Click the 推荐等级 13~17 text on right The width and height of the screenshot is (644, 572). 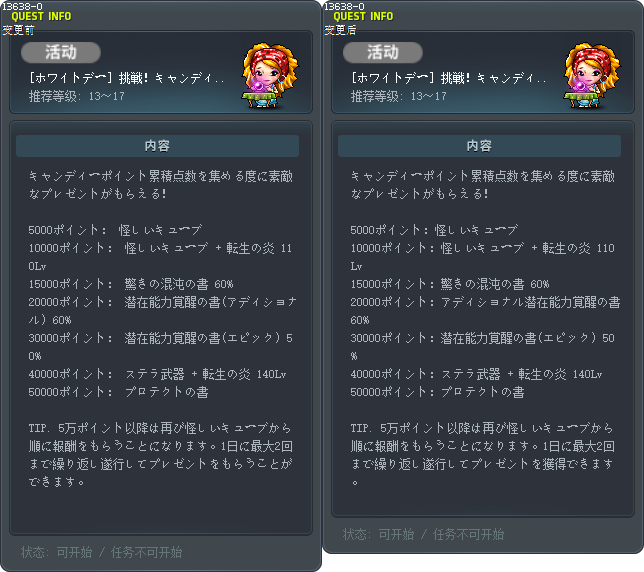click(399, 96)
